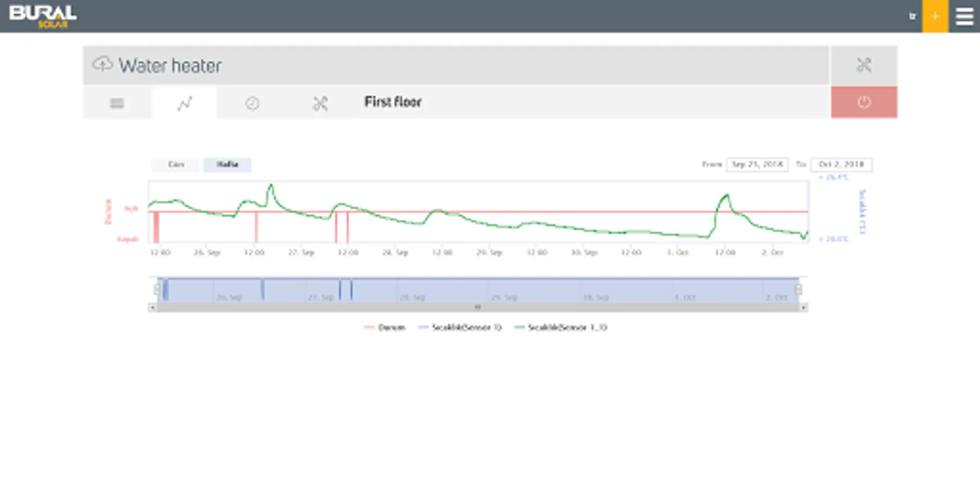Viewport: 980px width, 490px height.
Task: Toggle the Durum series in the legend
Action: coord(385,327)
